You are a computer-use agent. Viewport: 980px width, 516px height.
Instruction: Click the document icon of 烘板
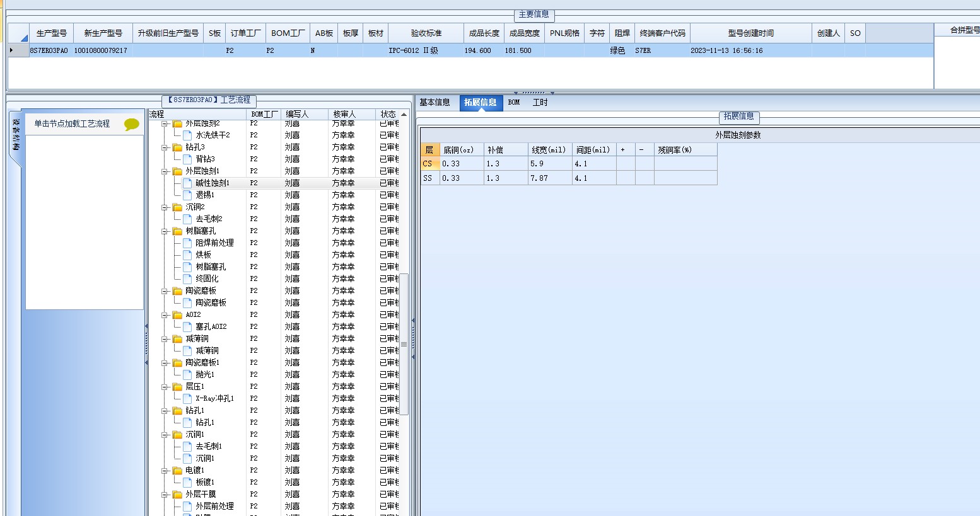pyautogui.click(x=187, y=255)
